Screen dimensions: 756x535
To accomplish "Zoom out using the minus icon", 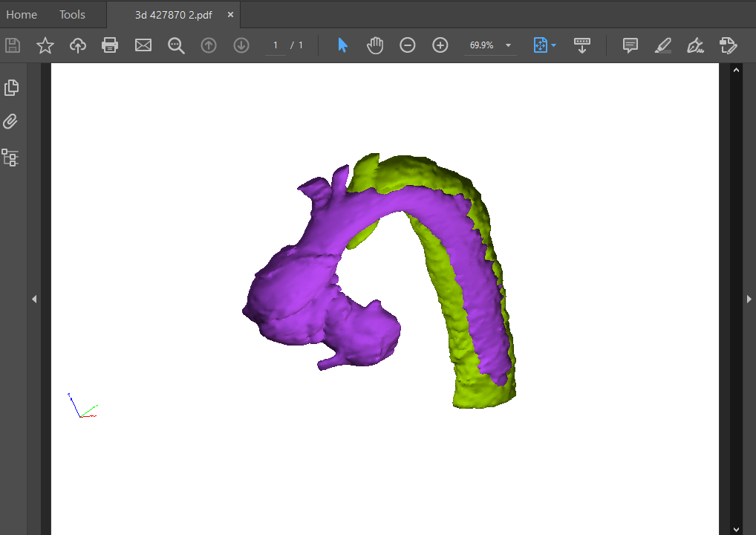I will (x=407, y=45).
